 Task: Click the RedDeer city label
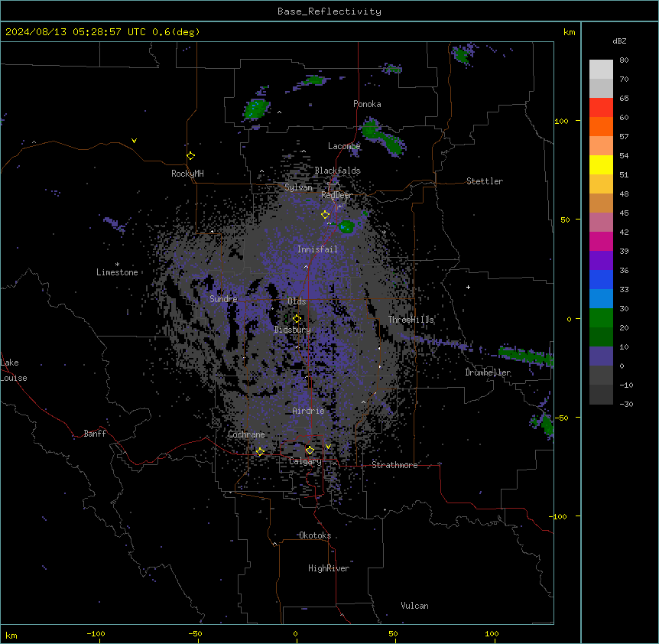click(336, 195)
